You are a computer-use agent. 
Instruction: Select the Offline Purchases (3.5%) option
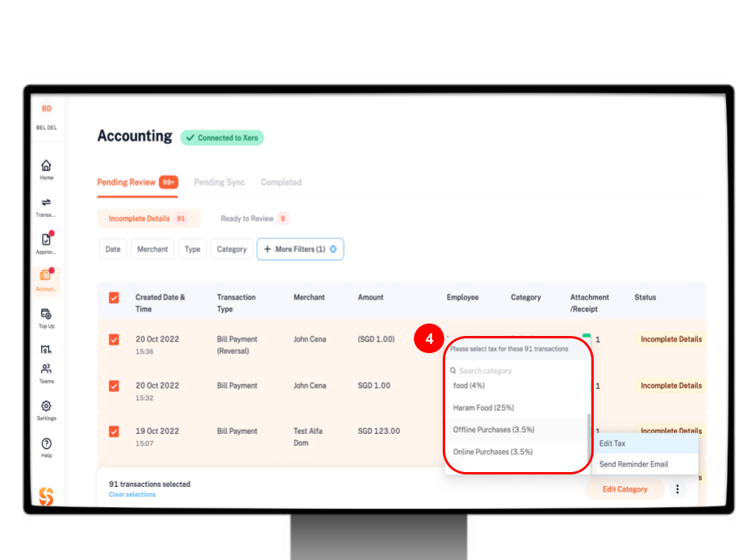click(517, 429)
